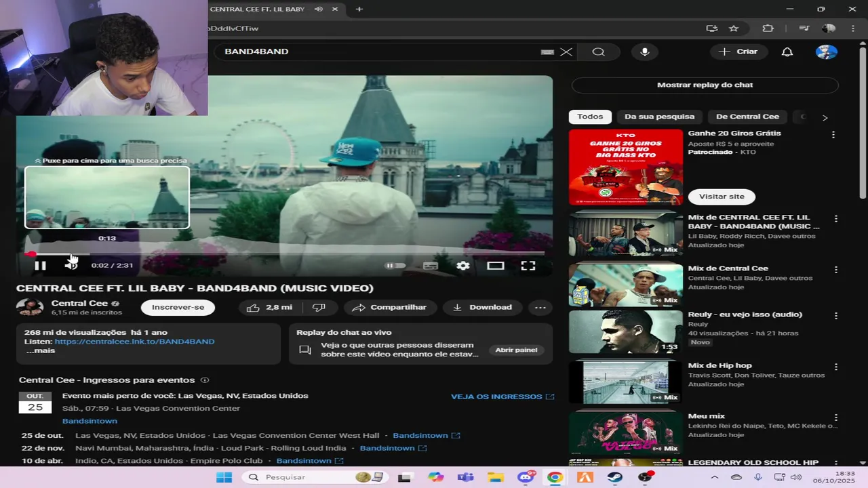Select the Todos filter chip

point(590,117)
